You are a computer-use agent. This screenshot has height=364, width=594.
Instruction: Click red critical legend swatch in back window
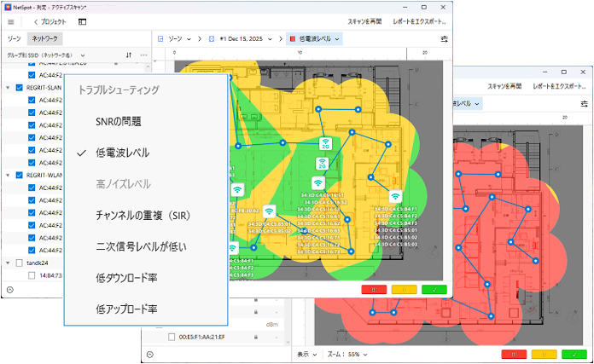tap(514, 355)
